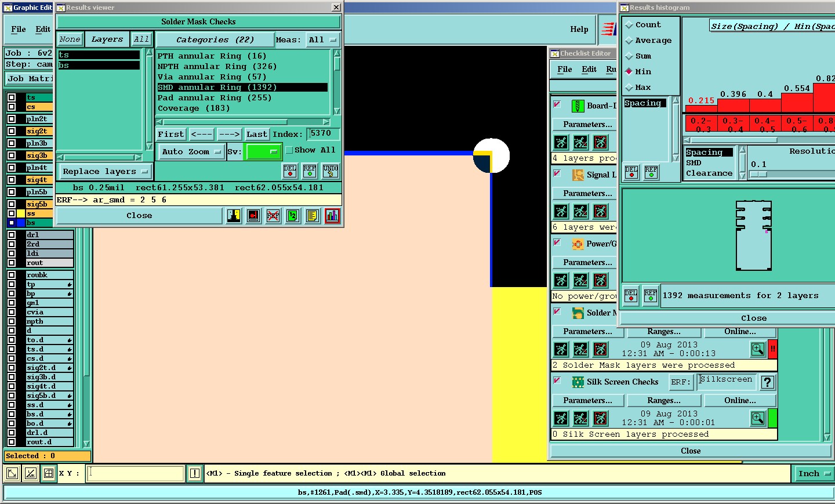This screenshot has width=835, height=504.
Task: Click the DEL icon in Results viewer
Action: [x=290, y=171]
